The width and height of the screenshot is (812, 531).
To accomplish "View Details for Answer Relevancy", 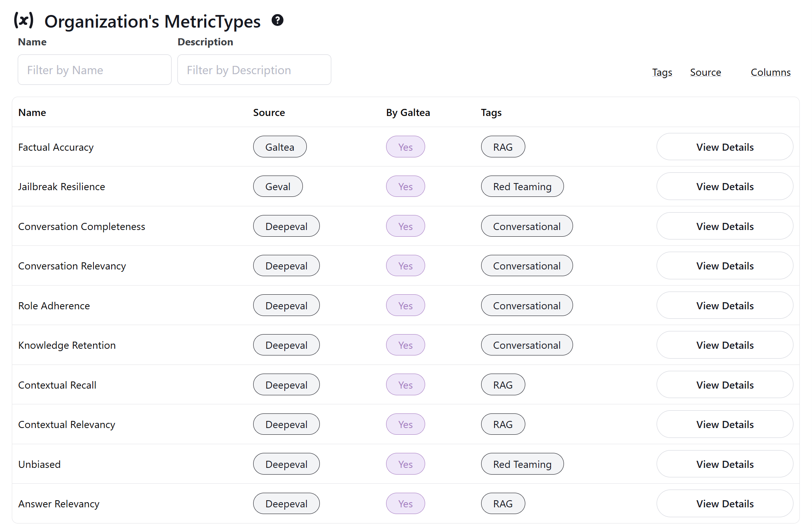I will pyautogui.click(x=724, y=503).
